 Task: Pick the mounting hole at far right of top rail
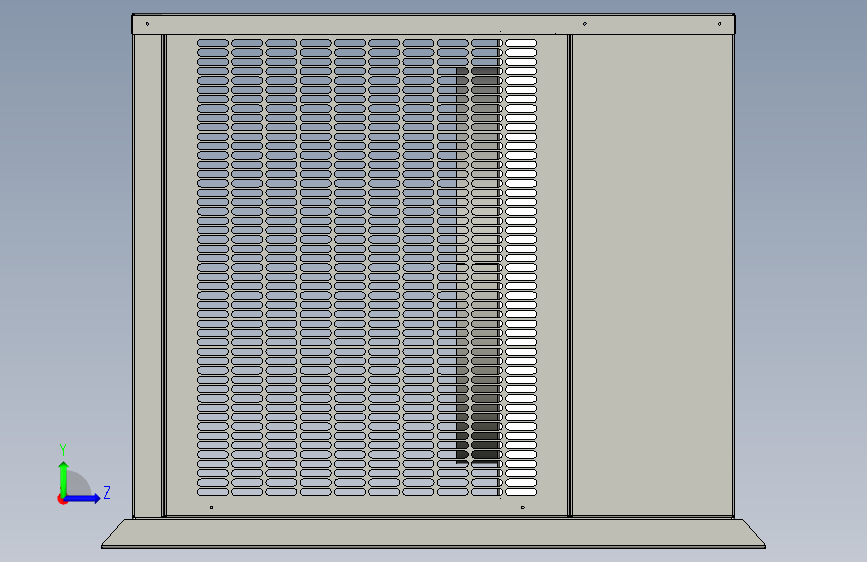pos(719,24)
